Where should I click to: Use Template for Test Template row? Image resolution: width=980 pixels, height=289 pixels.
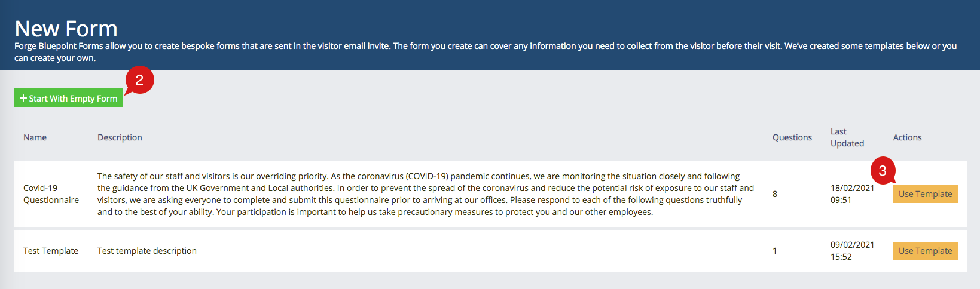pos(925,251)
